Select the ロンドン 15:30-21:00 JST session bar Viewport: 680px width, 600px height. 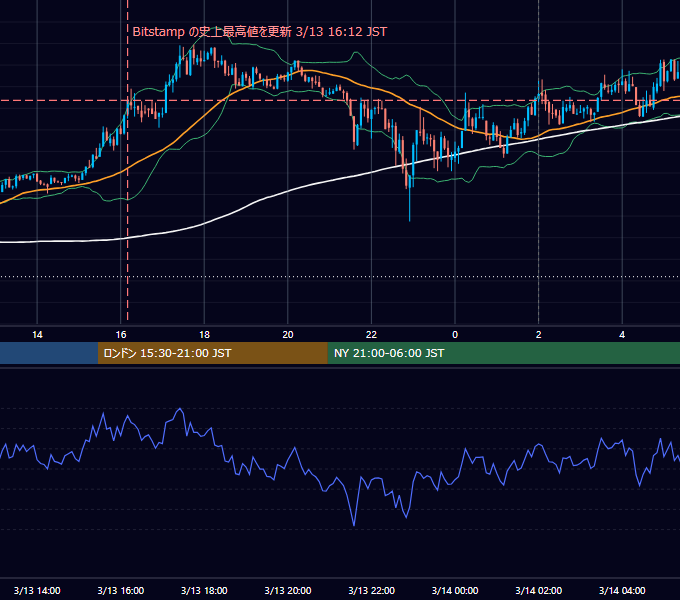pyautogui.click(x=212, y=353)
